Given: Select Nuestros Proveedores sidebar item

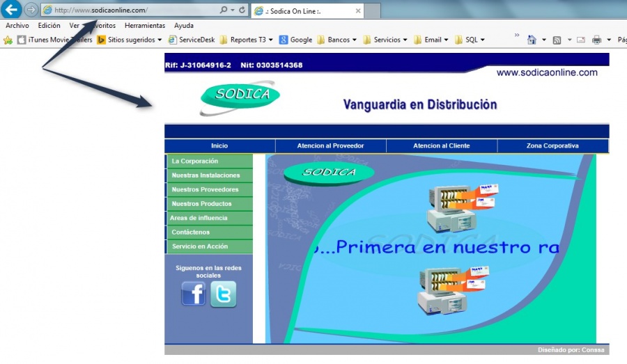Looking at the screenshot, I should click(209, 189).
